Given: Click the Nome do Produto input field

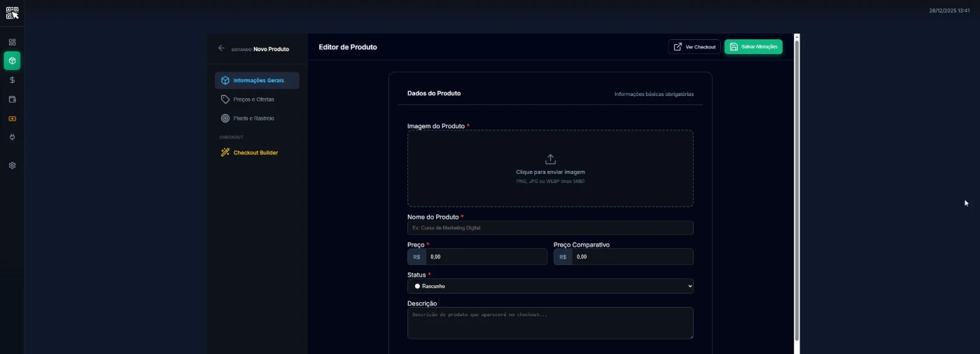Looking at the screenshot, I should (550, 228).
